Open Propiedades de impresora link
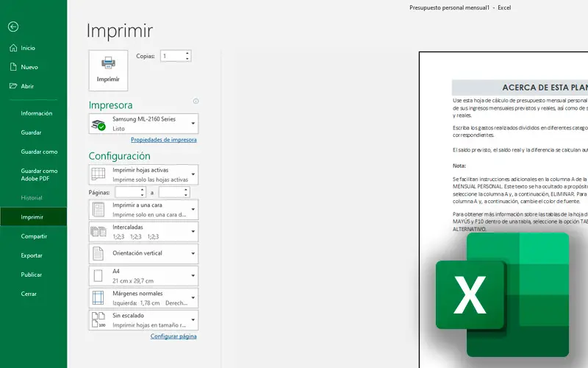The image size is (588, 368). pos(163,140)
